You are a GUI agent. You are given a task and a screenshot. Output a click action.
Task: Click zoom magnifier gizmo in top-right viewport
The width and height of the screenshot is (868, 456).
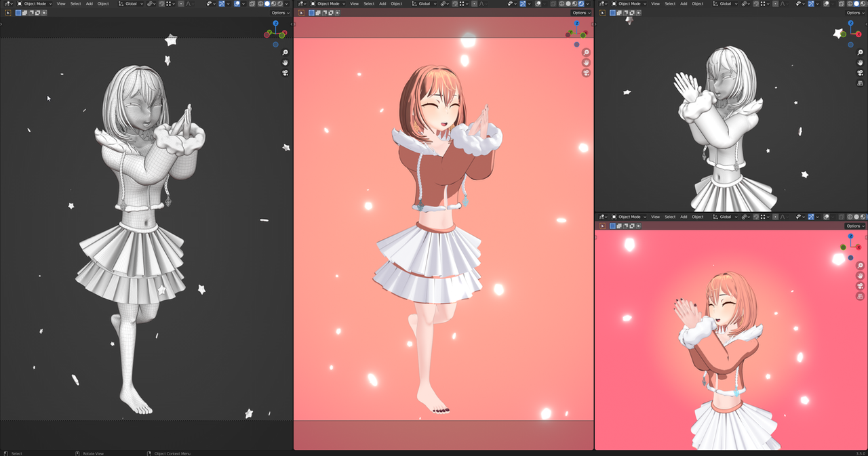[x=860, y=53]
